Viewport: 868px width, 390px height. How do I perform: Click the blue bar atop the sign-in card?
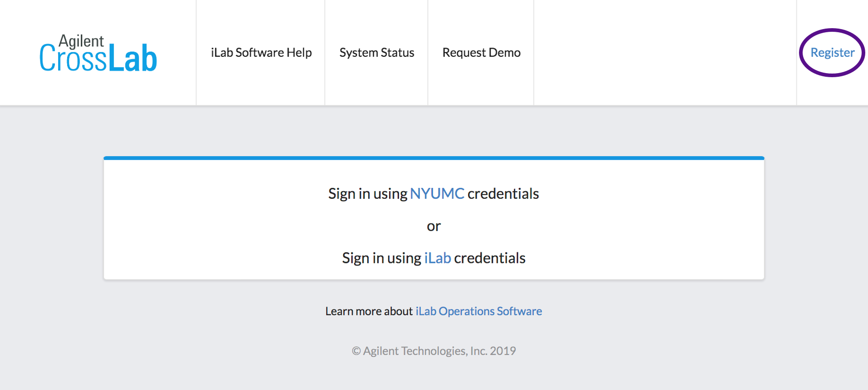[434, 158]
